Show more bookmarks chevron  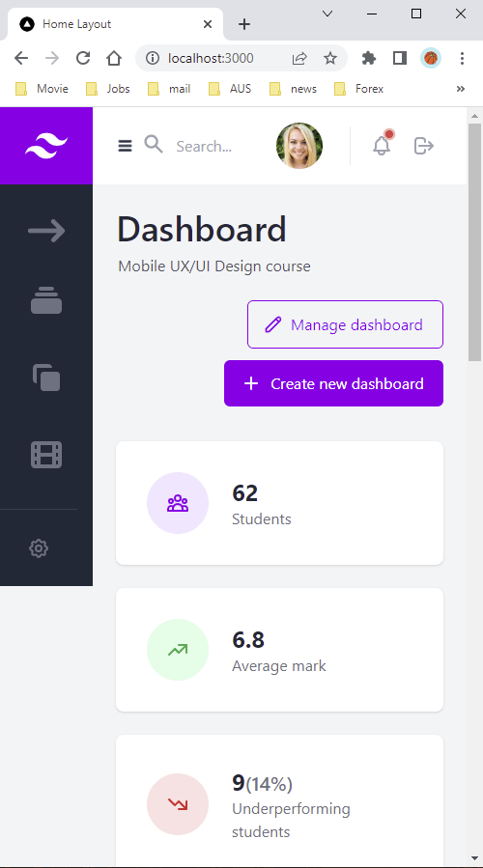pos(460,89)
